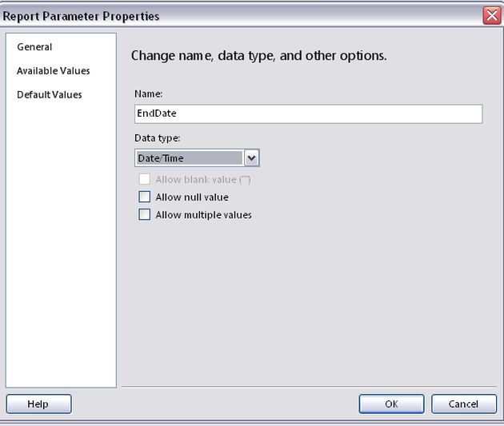This screenshot has width=504, height=426.
Task: Click the "Allow null value" label text
Action: pos(192,197)
